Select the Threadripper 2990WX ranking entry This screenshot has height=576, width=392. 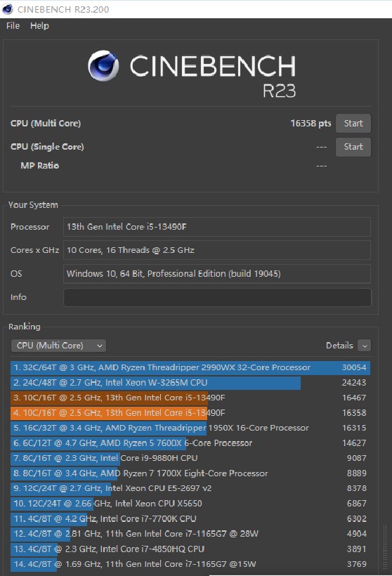pyautogui.click(x=190, y=367)
